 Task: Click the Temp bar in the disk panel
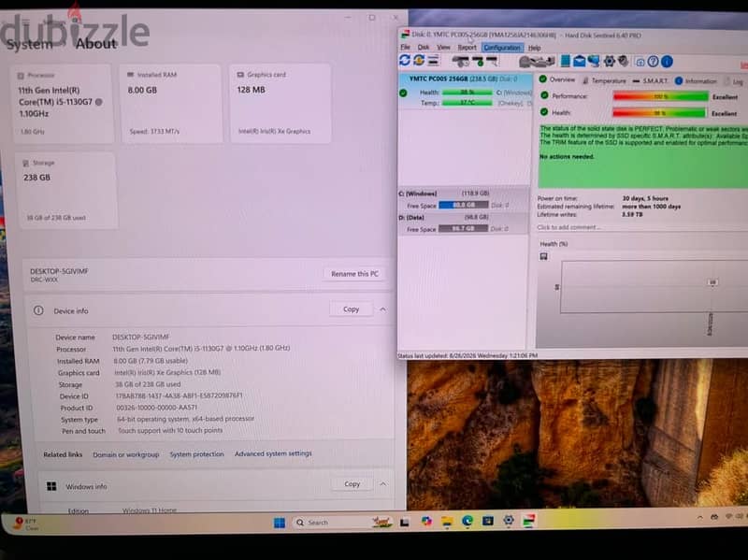coord(467,103)
